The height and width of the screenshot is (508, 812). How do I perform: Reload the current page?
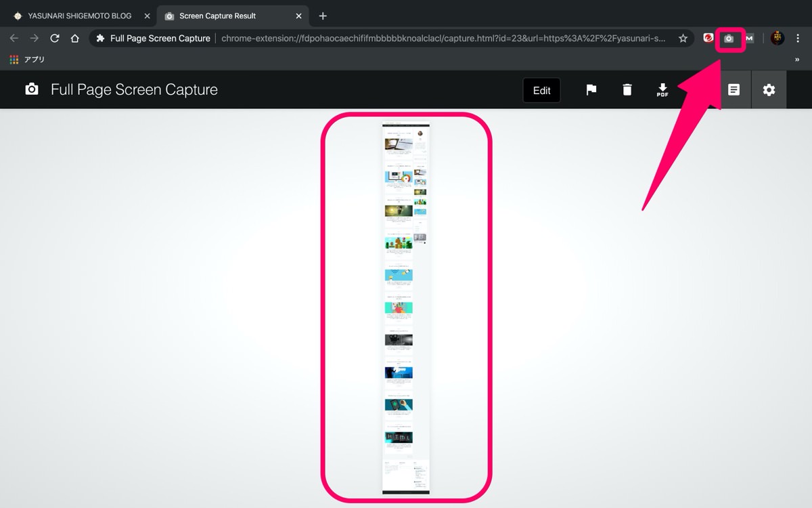[x=55, y=39]
